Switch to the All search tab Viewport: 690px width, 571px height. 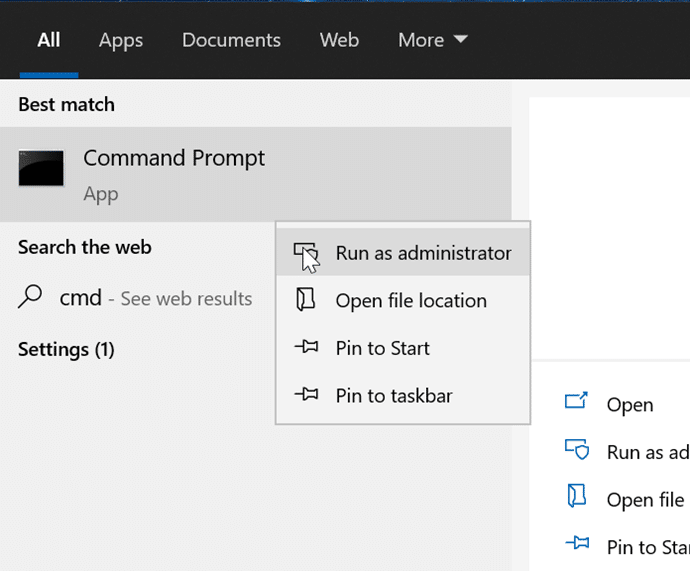tap(49, 40)
